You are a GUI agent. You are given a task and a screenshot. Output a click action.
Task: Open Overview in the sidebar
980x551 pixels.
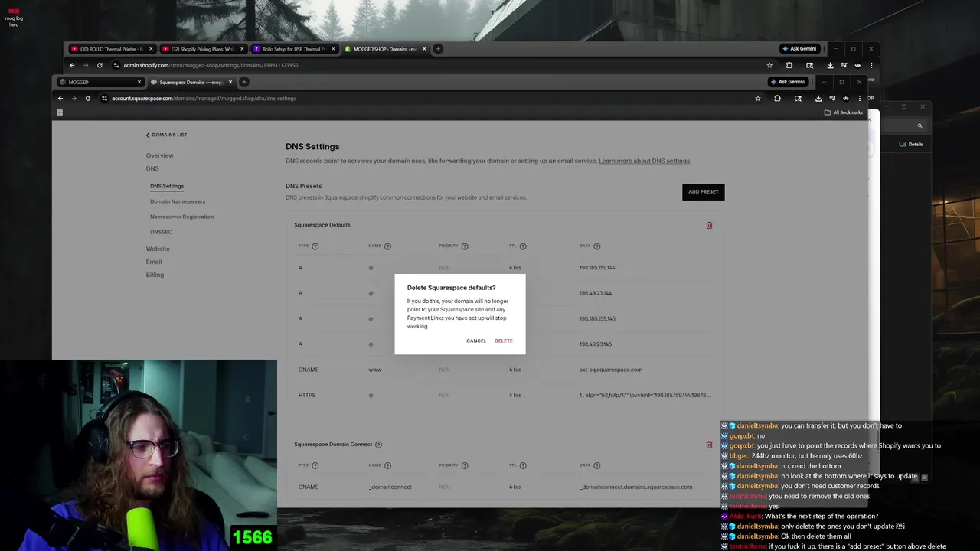pos(160,155)
